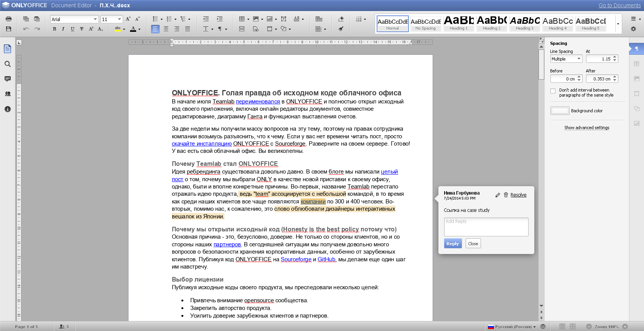Viewport: 644px width, 331px height.
Task: Toggle bold formatting
Action: pos(54,29)
